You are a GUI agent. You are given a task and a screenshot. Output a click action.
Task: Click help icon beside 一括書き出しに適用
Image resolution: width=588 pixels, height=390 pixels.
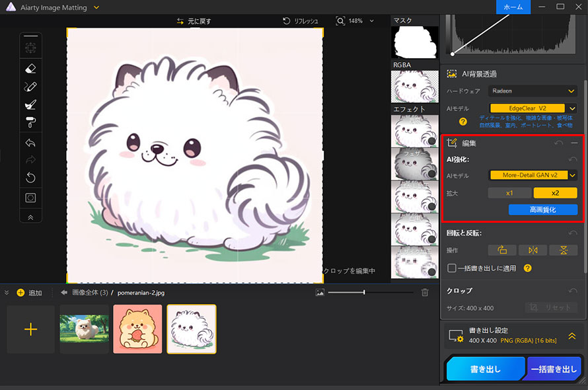[527, 268]
